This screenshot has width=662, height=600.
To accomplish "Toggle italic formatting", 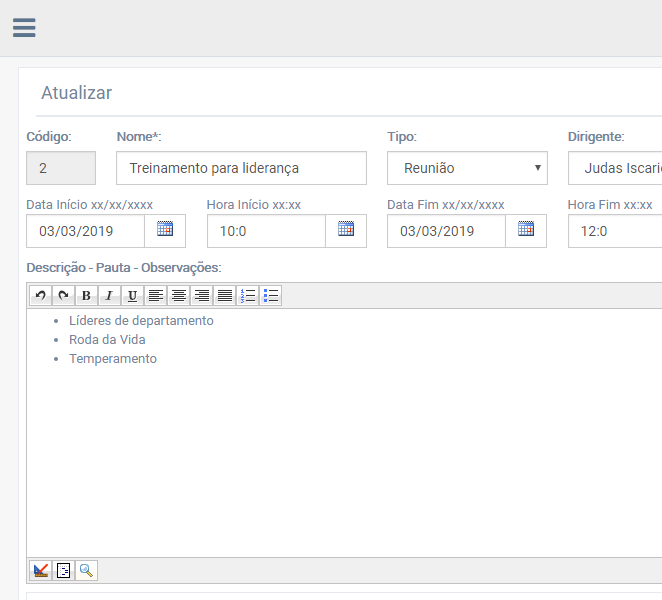I will point(109,296).
